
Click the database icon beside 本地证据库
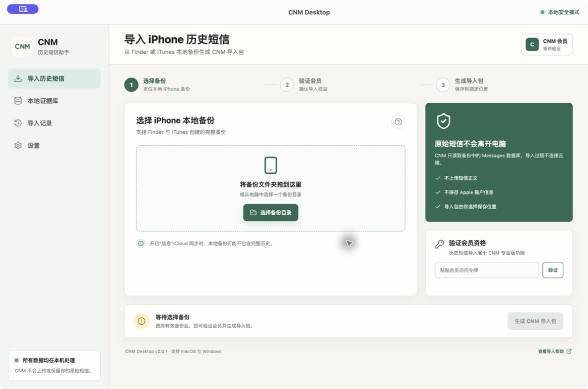pos(18,101)
